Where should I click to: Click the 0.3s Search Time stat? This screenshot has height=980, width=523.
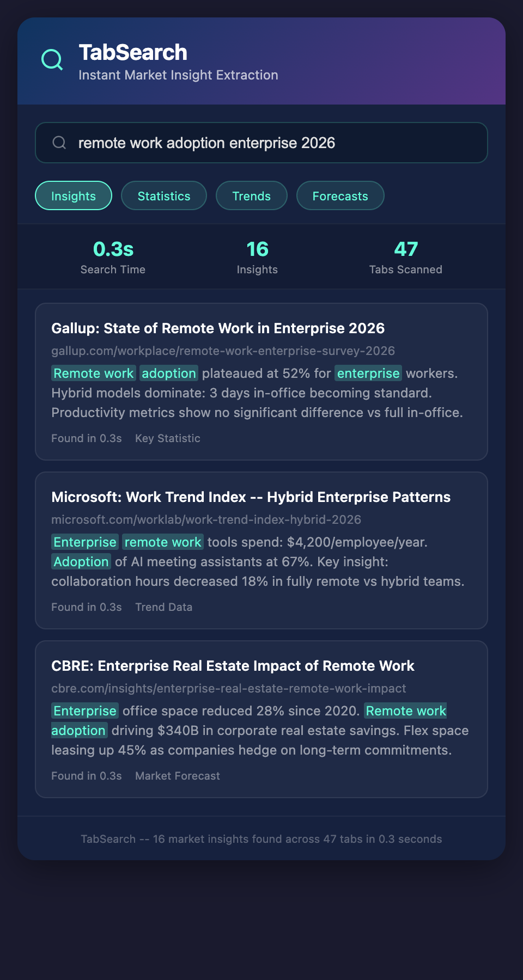[x=113, y=257]
